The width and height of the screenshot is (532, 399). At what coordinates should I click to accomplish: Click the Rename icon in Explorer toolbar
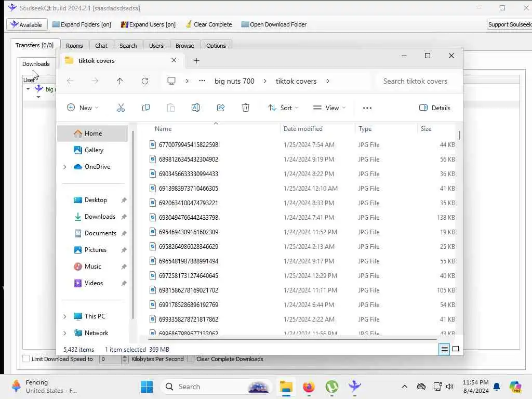pos(196,108)
